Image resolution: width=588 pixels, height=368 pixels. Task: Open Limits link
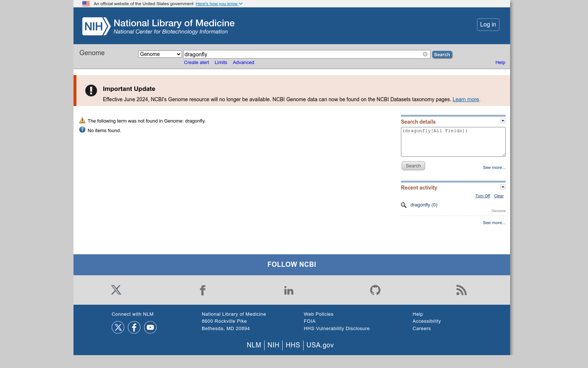tap(221, 63)
